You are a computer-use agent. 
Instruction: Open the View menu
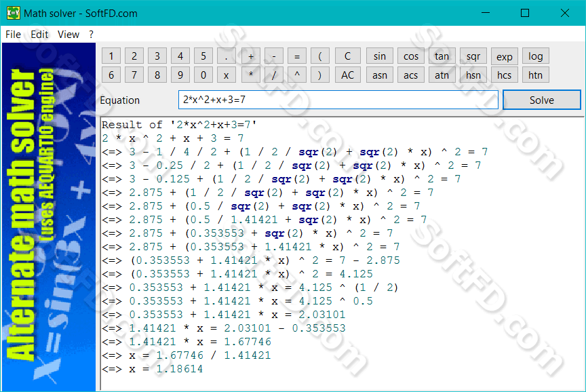(x=69, y=35)
